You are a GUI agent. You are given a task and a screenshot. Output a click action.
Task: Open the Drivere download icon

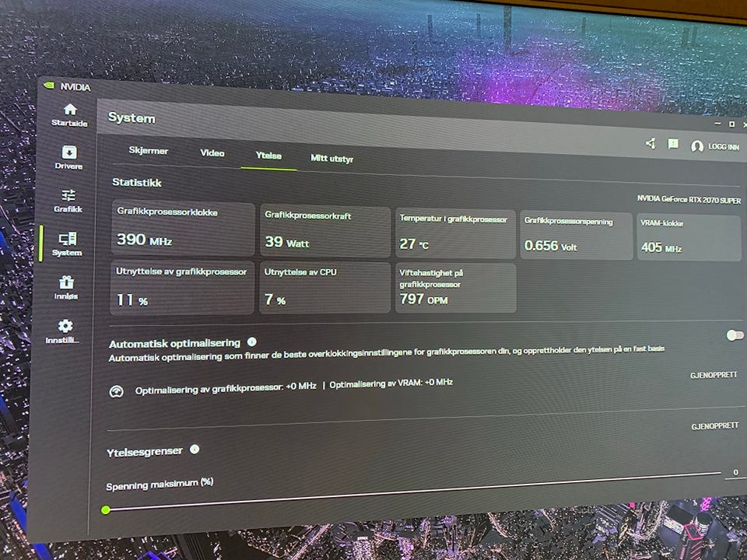(69, 152)
